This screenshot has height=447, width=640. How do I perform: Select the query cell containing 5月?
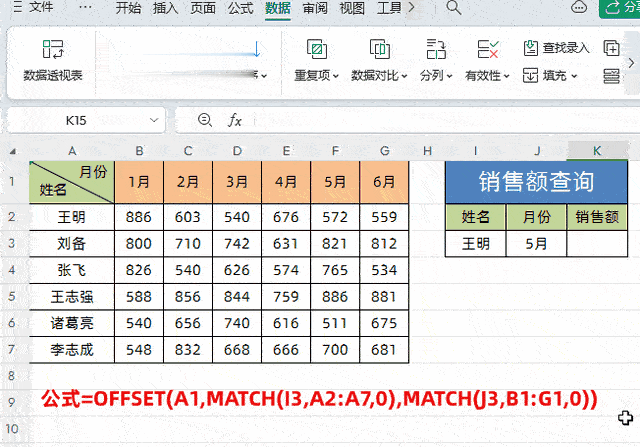coord(536,244)
